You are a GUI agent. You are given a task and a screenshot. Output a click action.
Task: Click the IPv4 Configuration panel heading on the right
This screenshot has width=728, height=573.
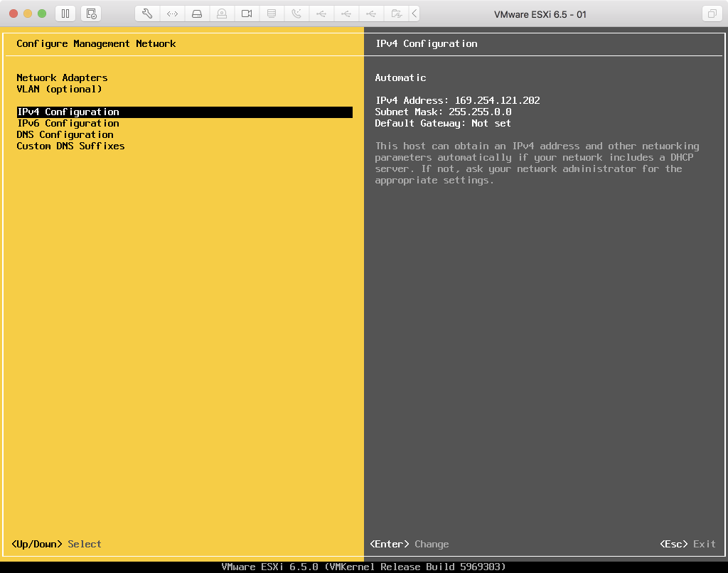click(x=427, y=43)
